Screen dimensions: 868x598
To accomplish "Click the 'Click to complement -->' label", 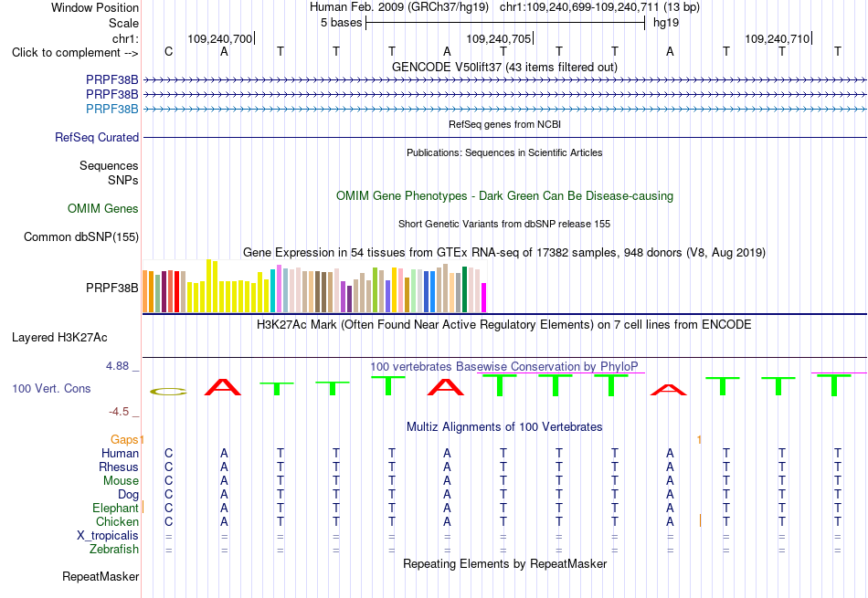I will (75, 53).
